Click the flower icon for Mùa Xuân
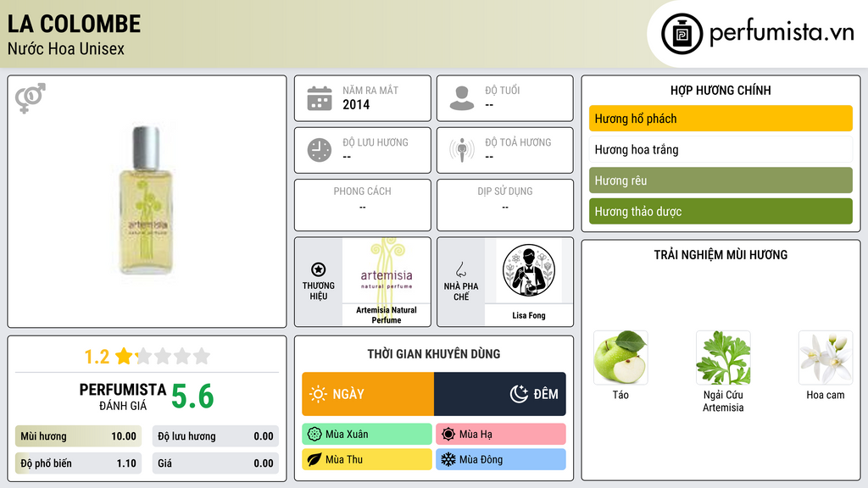The width and height of the screenshot is (868, 488). pyautogui.click(x=314, y=435)
